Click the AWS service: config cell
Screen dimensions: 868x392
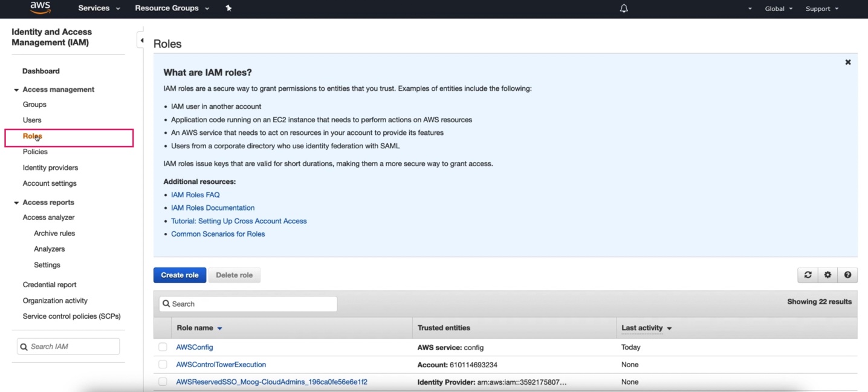(450, 347)
